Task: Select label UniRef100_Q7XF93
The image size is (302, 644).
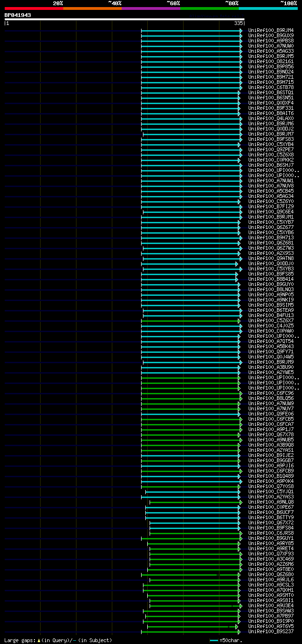Action: coord(271,554)
